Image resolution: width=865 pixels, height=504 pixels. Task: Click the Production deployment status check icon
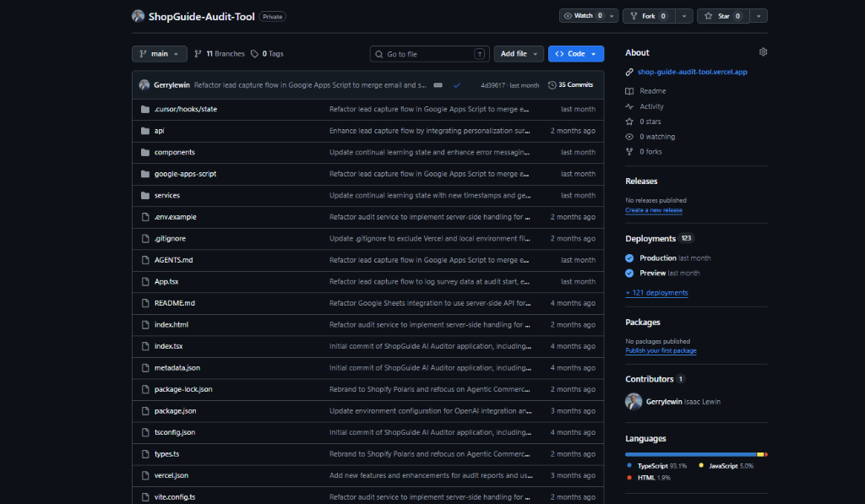click(629, 258)
